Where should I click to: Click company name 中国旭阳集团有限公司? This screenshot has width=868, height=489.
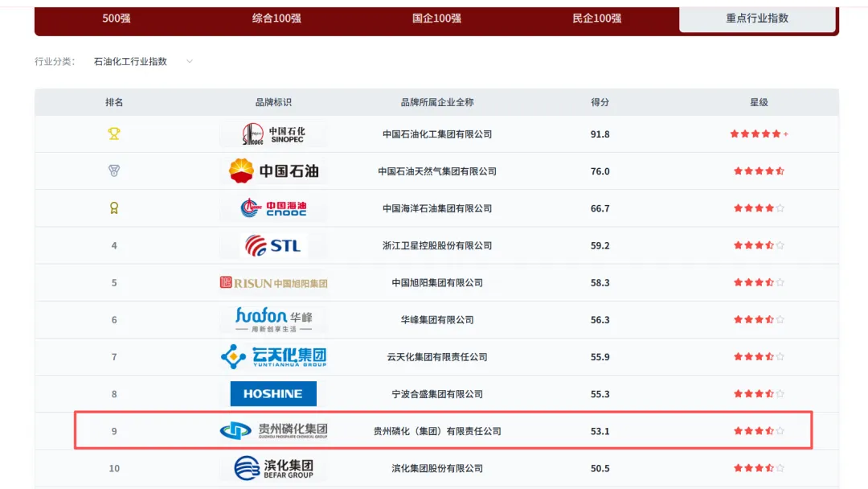[437, 282]
